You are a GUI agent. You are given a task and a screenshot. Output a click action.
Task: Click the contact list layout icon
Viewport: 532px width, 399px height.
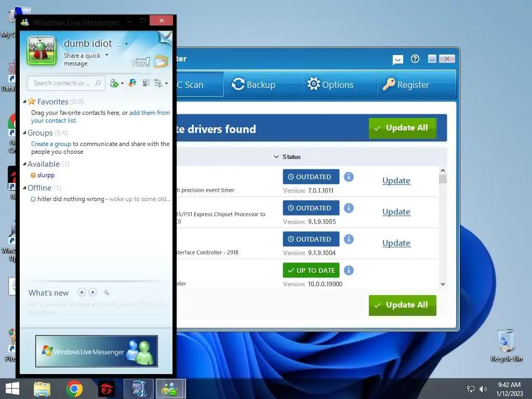click(146, 83)
